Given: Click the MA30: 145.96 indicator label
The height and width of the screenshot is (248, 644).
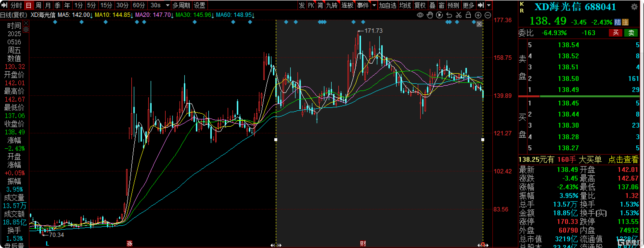Looking at the screenshot, I should pyautogui.click(x=195, y=15).
